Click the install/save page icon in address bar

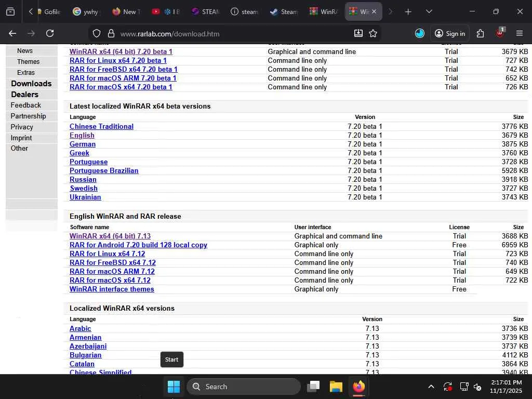pyautogui.click(x=358, y=33)
